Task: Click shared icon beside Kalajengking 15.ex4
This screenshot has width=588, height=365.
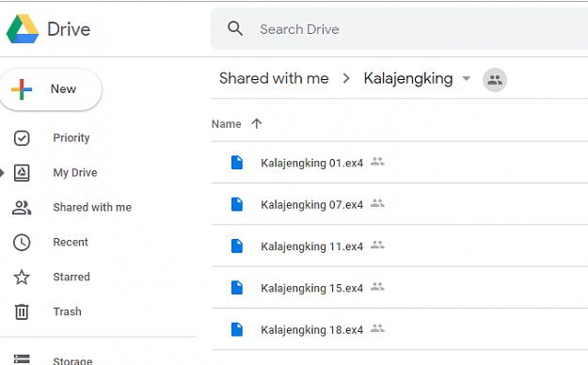Action: click(x=377, y=287)
